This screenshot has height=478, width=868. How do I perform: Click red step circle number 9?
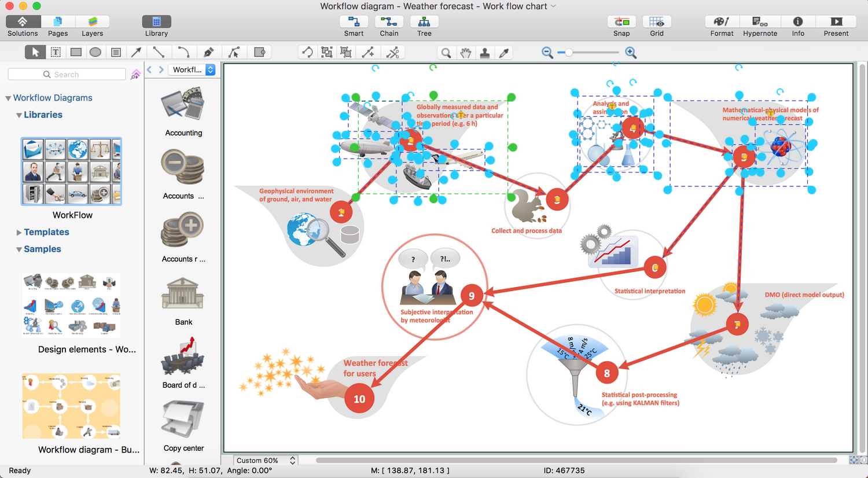(x=472, y=296)
